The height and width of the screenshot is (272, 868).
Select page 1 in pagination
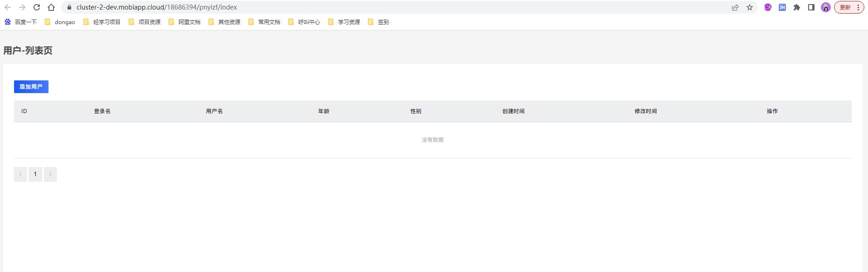tap(35, 174)
